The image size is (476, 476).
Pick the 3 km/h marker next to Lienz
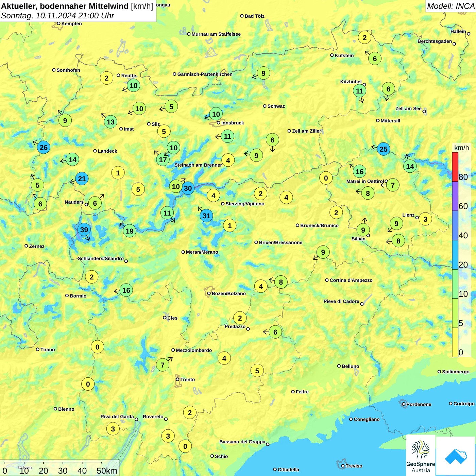425,219
